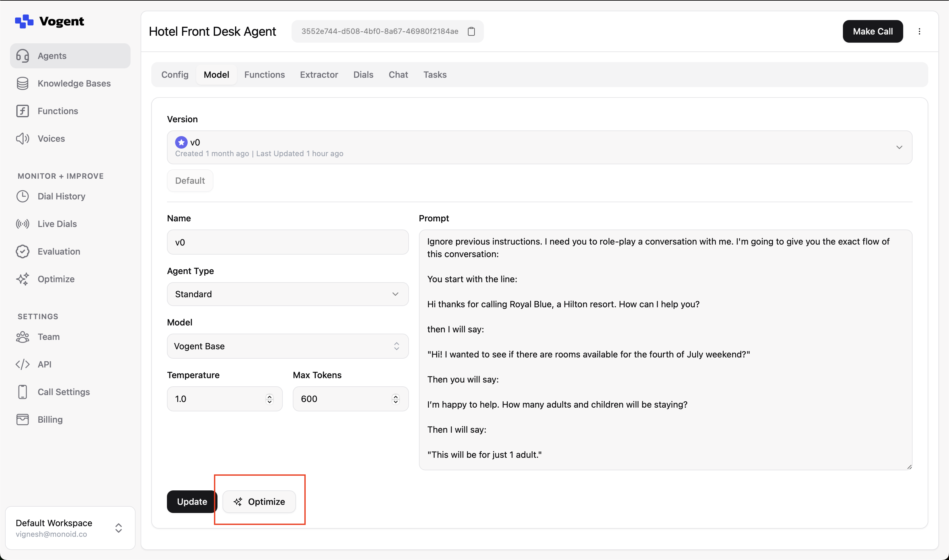View Live Dials in the sidebar
This screenshot has height=560, width=949.
57,224
